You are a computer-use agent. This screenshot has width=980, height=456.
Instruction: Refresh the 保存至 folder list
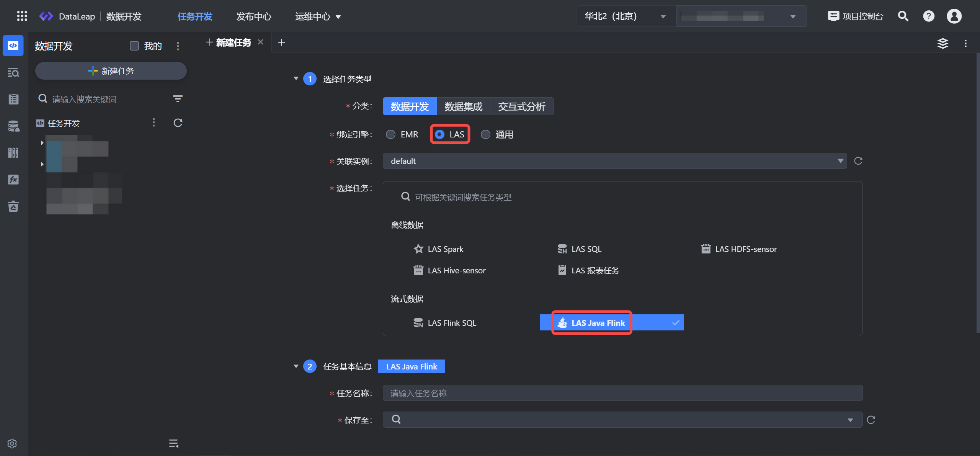point(871,420)
